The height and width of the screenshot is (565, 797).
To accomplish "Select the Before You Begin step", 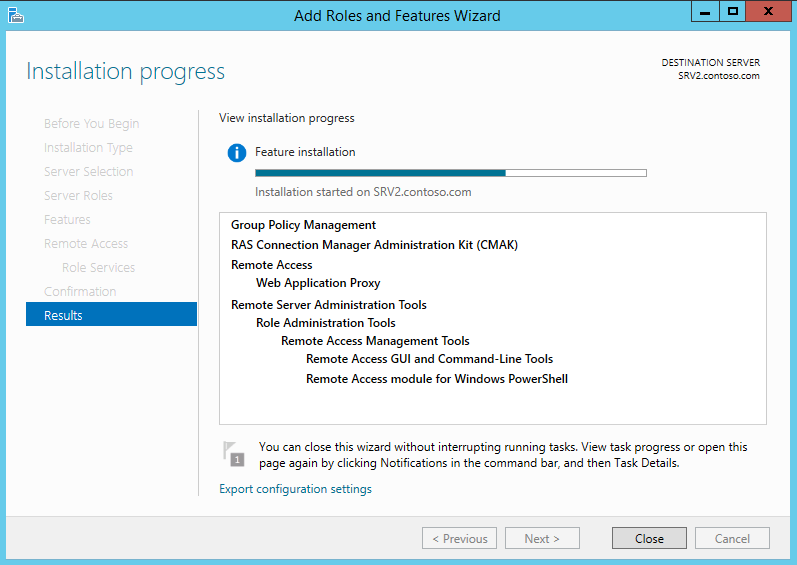I will (91, 124).
